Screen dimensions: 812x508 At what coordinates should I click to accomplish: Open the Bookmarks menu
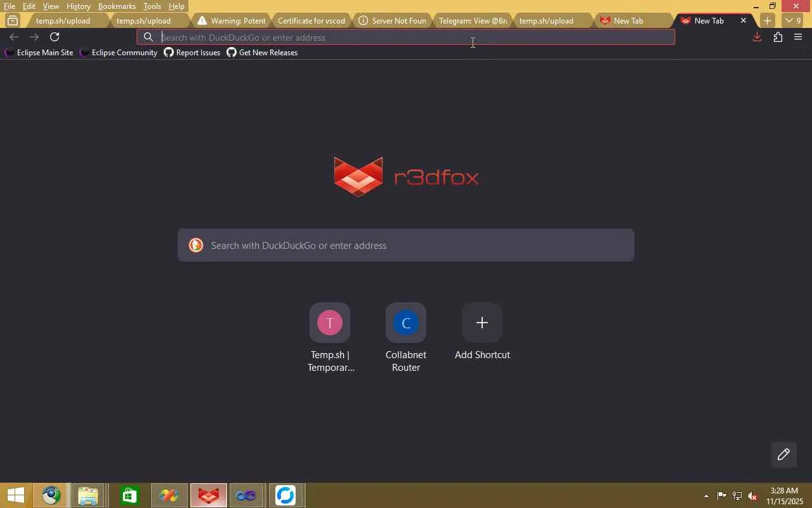click(117, 6)
